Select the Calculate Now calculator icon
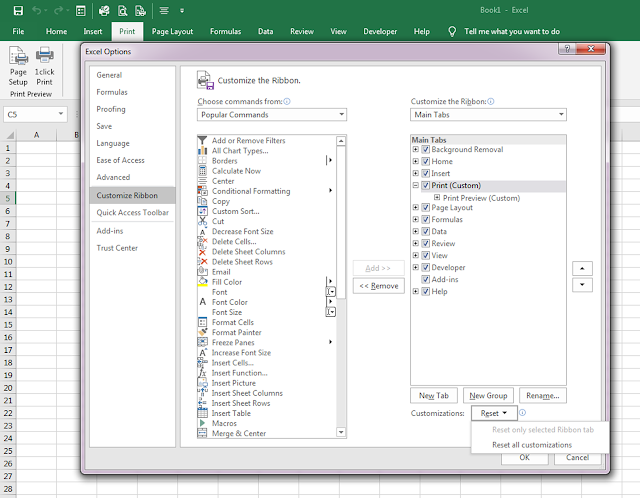Screen dimensions: 640x498 click(202, 171)
